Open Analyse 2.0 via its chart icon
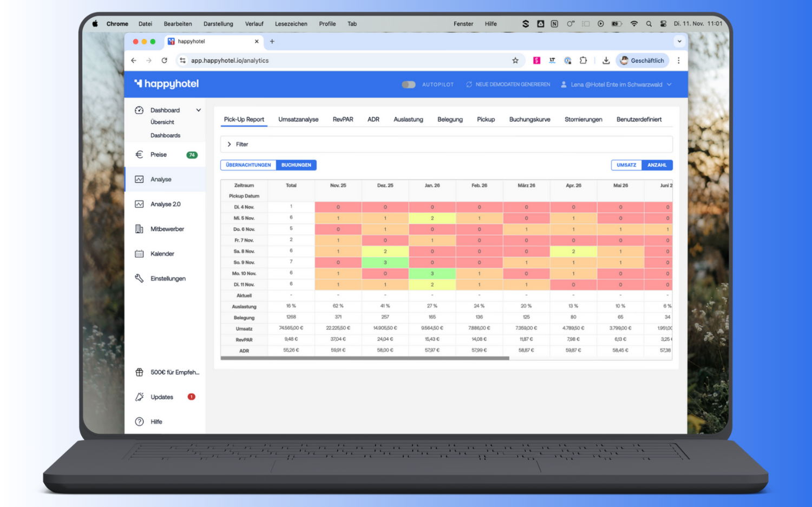Screen dimensions: 812x507 139,204
